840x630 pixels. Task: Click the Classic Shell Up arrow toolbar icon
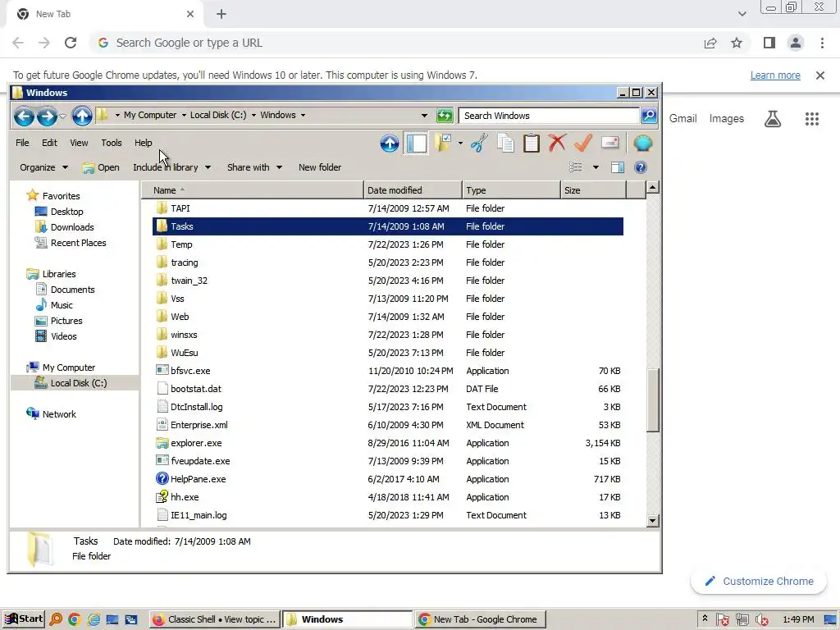(390, 143)
